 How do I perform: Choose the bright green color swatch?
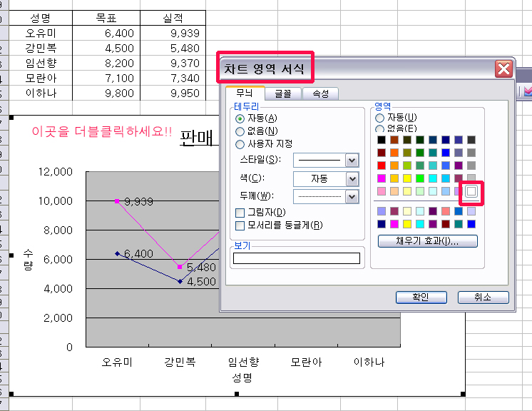tap(420, 178)
